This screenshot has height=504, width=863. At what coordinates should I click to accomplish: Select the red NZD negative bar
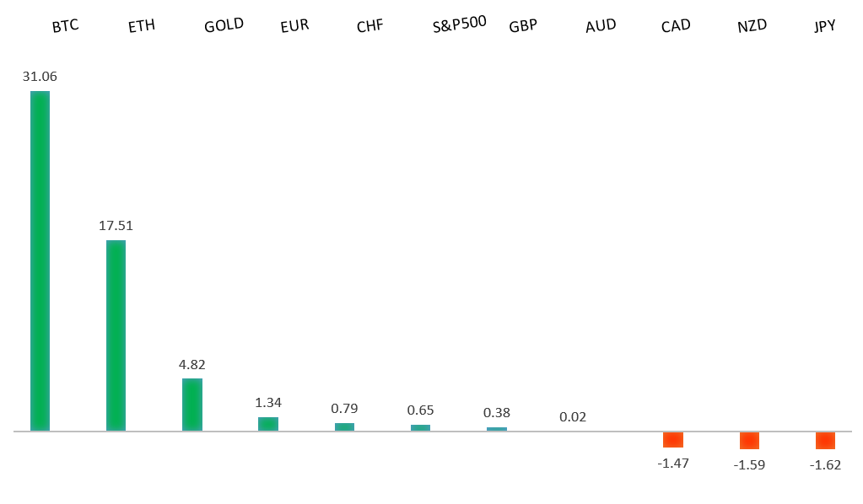pos(749,440)
